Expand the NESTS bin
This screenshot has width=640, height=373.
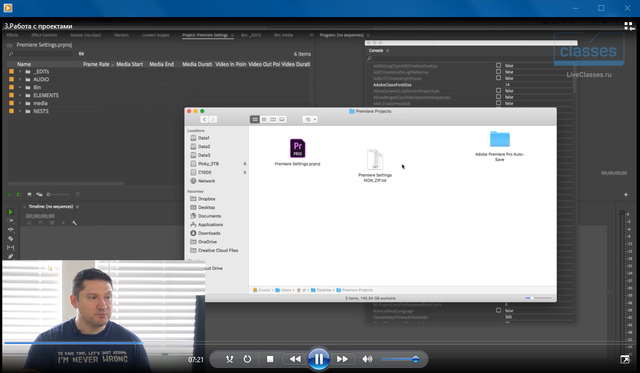(20, 111)
